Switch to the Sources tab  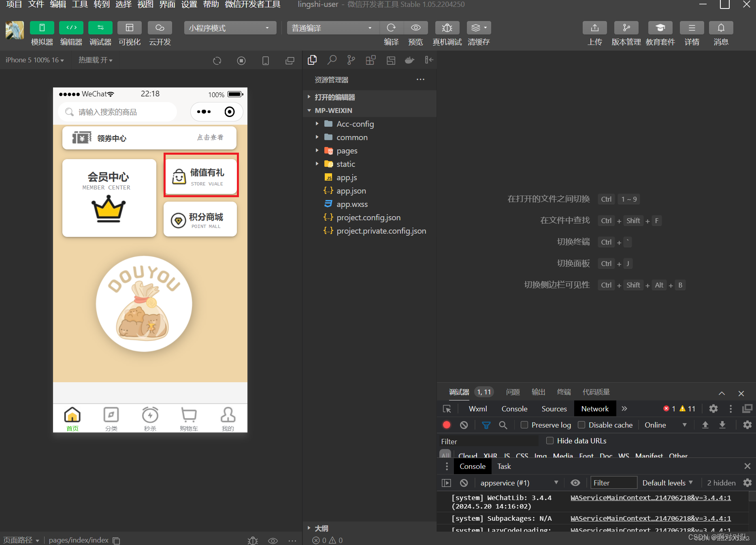[x=554, y=409]
